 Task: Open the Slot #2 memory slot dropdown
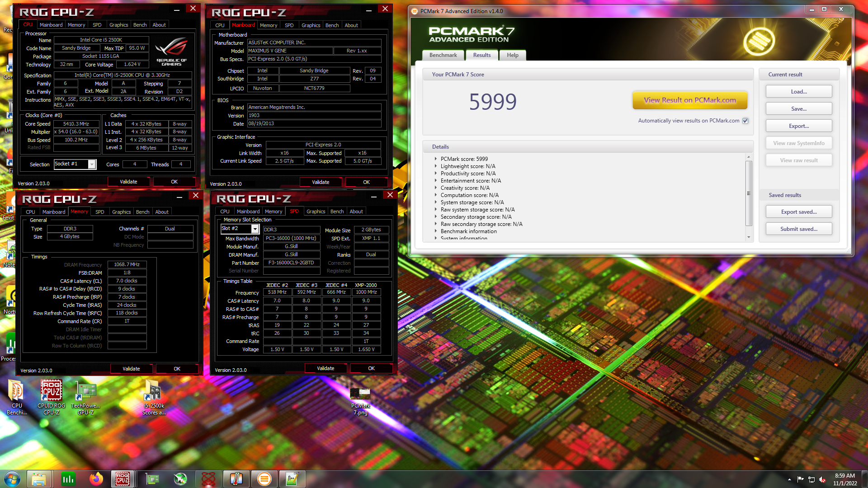tap(255, 229)
